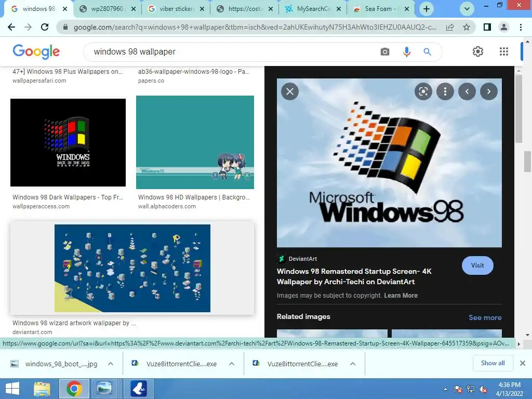Click the DeviantArt source label

click(303, 259)
